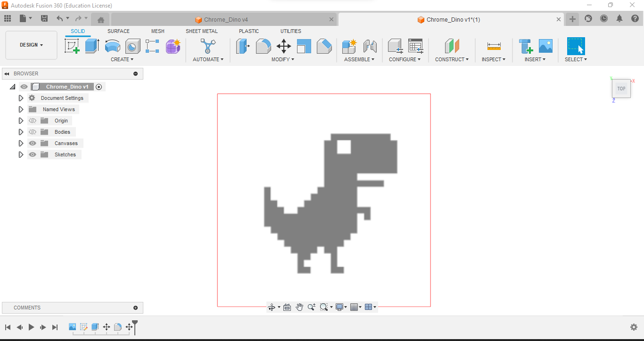Collapse the Chrome_Dino v1 root node
This screenshot has height=341, width=644.
(12, 87)
